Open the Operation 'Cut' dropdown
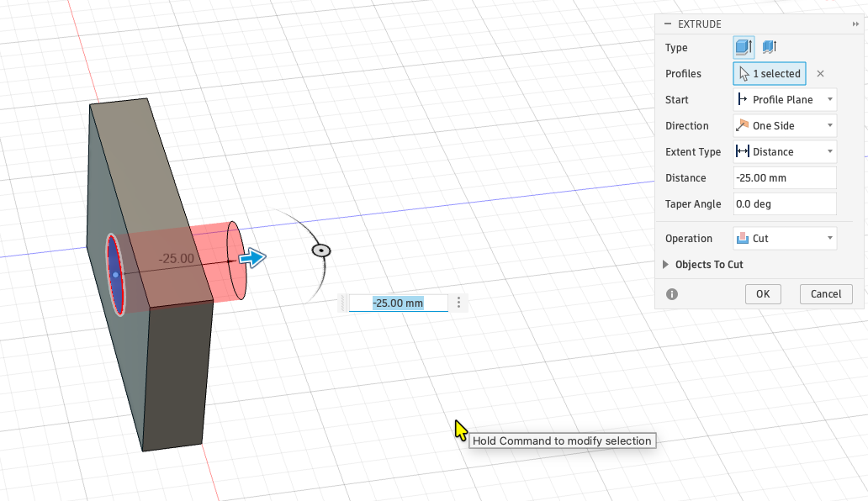 pyautogui.click(x=785, y=239)
